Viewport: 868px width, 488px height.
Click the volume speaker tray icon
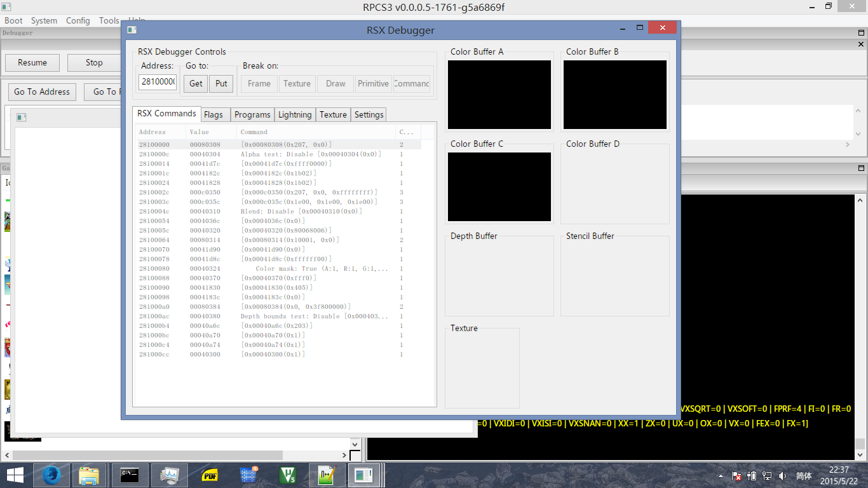coord(782,475)
